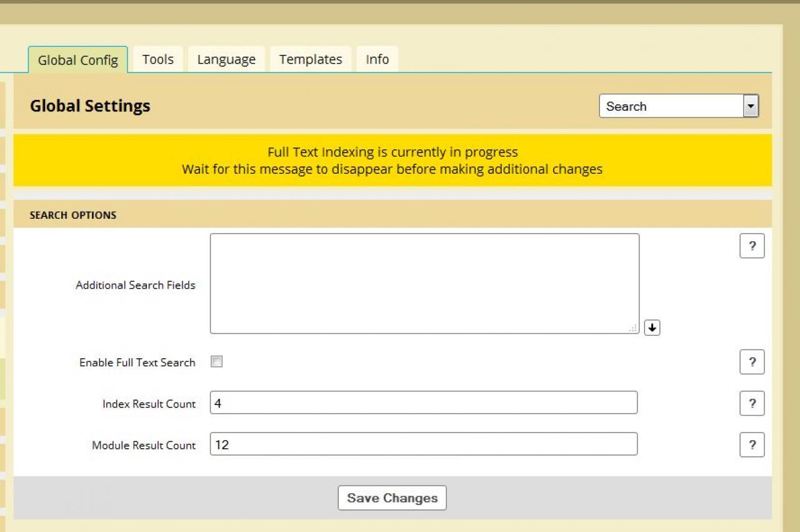Open help for Enable Full Text Search
Viewport: 800px width, 532px height.
pyautogui.click(x=752, y=362)
